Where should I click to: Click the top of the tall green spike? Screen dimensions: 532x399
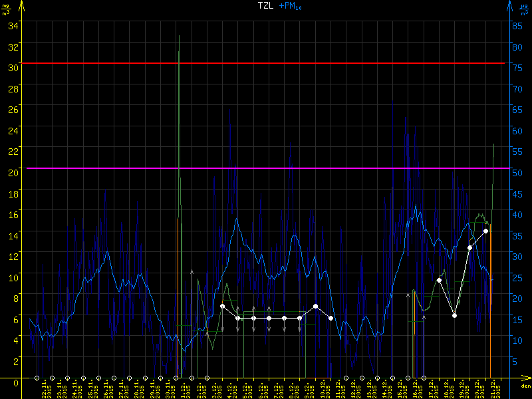(x=179, y=37)
